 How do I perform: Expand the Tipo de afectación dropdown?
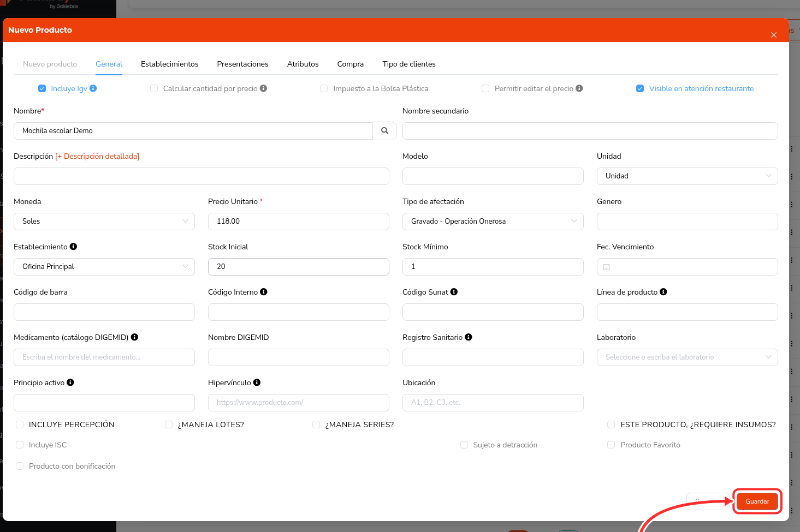click(493, 222)
